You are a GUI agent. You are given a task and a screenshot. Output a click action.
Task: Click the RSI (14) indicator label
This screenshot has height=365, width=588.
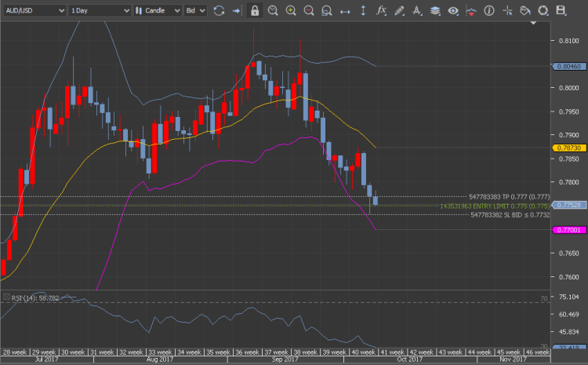point(25,298)
